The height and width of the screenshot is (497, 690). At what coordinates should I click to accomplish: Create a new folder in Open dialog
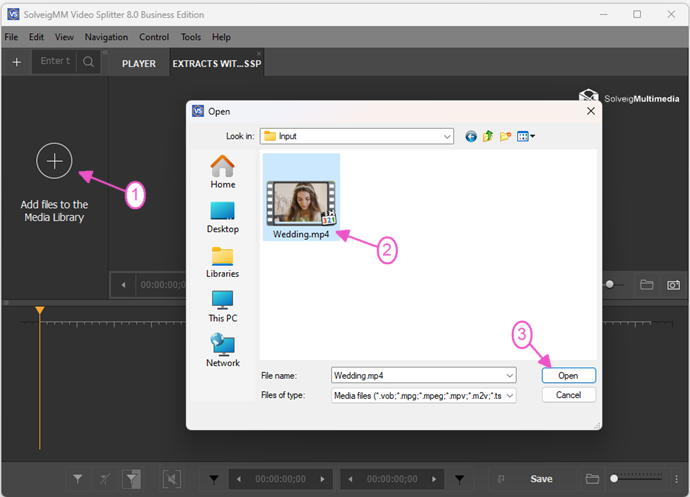click(505, 136)
